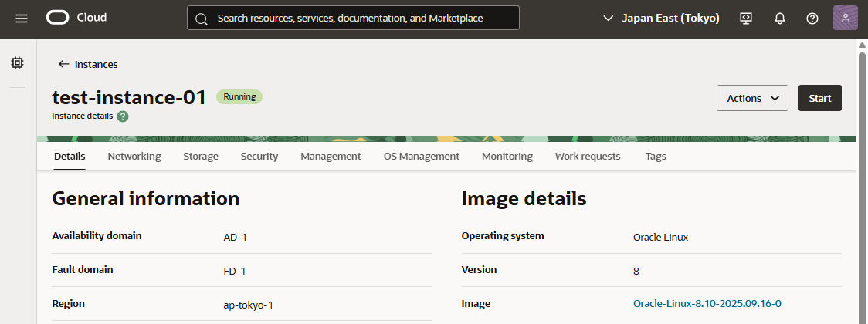Screen dimensions: 868x324
Task: Open the Work requests tab
Action: (588, 156)
